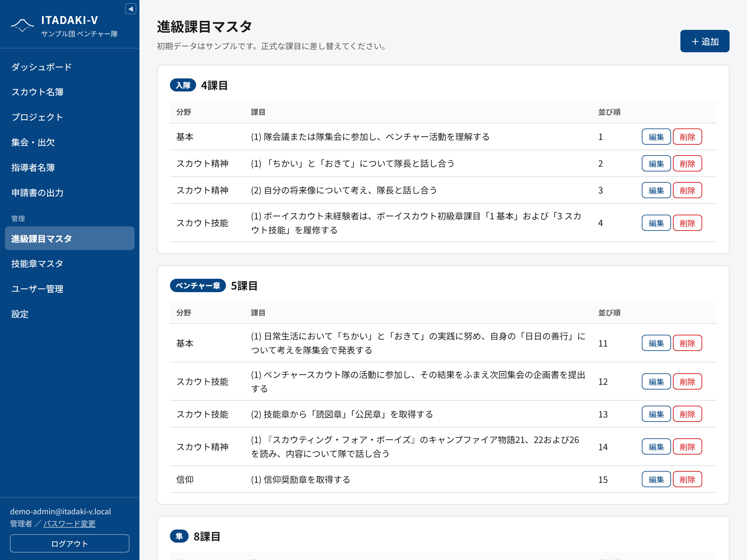Image resolution: width=747 pixels, height=560 pixels.
Task: Edit the 日常生活において row with order 11
Action: (656, 343)
